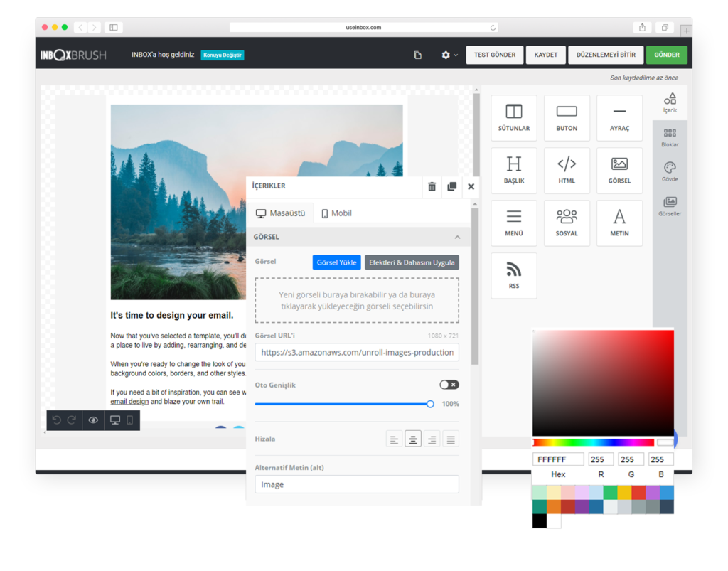Pick the Sosyal social content block
The width and height of the screenshot is (728, 571).
coord(566,223)
